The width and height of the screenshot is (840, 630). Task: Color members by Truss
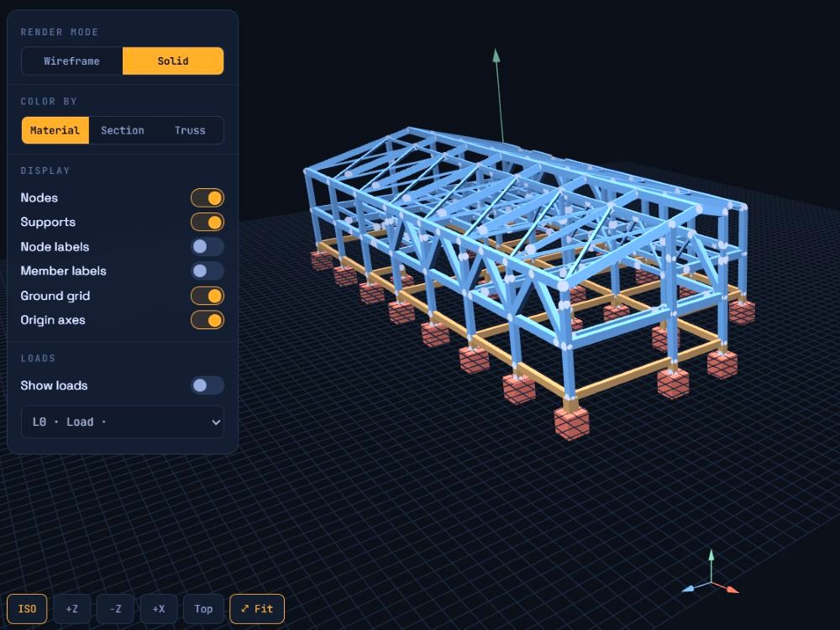190,130
